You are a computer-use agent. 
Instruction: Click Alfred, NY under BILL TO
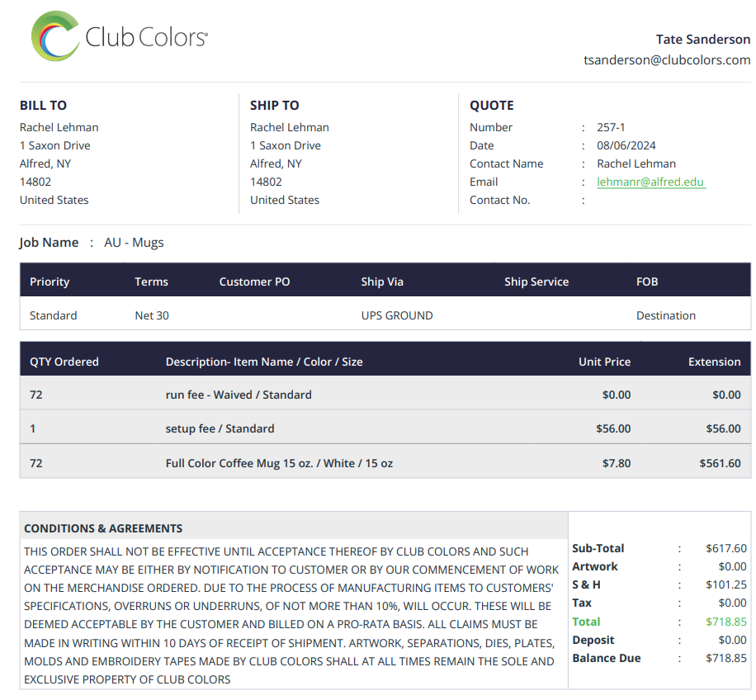click(45, 164)
